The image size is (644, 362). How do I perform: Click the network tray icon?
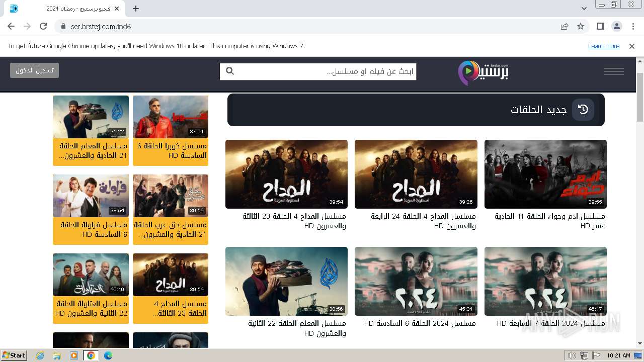[x=584, y=355]
